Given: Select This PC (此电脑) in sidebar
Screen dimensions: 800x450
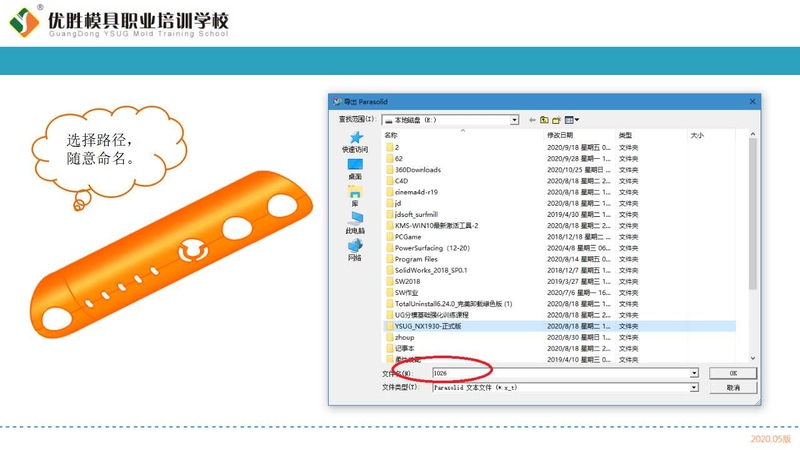Looking at the screenshot, I should coord(355,223).
